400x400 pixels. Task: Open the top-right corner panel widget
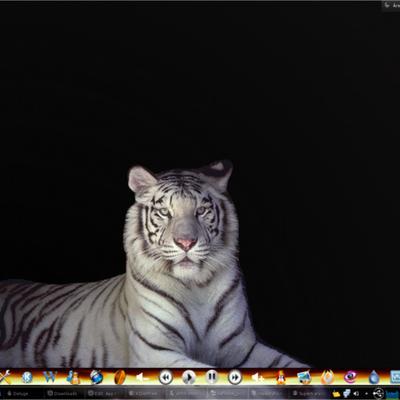click(x=391, y=5)
